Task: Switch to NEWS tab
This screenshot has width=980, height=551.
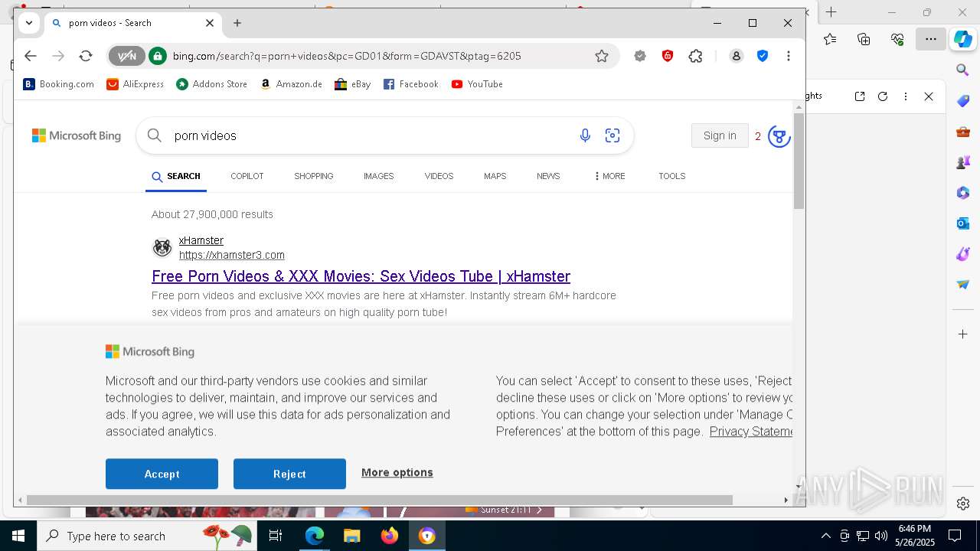Action: [548, 176]
